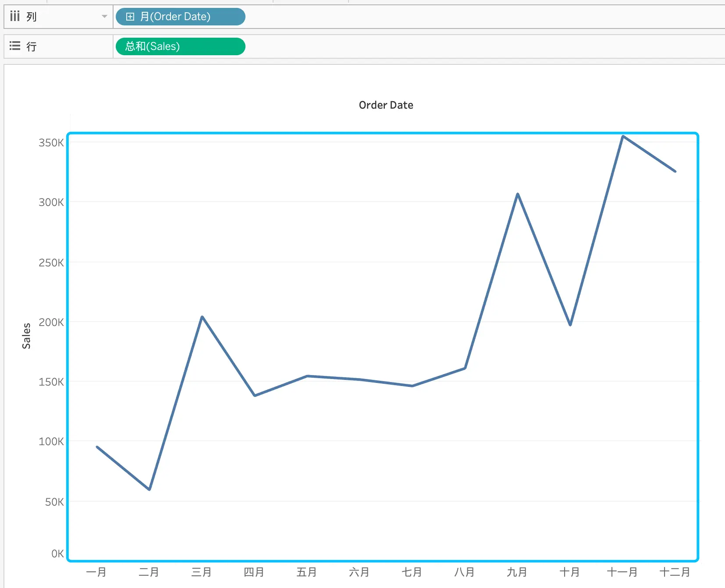
Task: Click the 100K axis label
Action: [x=51, y=442]
